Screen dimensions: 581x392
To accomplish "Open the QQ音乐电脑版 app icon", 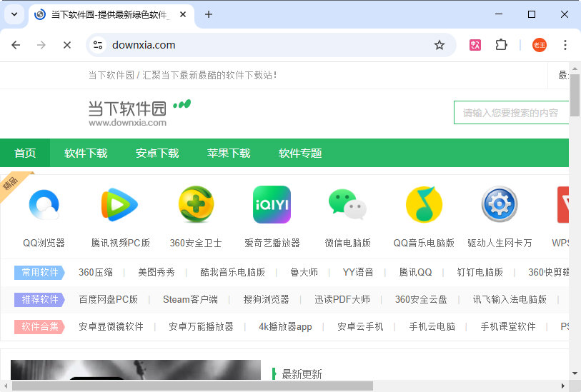I will coord(424,204).
